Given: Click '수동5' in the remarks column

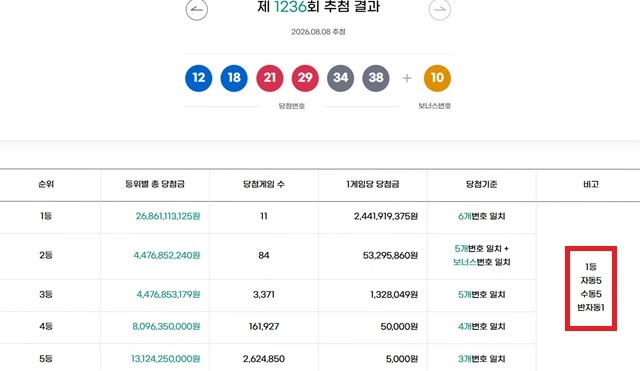Looking at the screenshot, I should [591, 294].
